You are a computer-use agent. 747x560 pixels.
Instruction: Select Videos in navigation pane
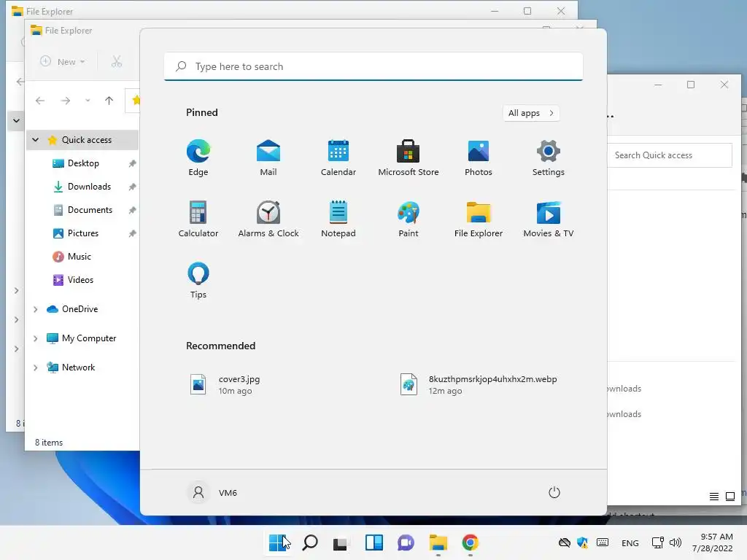[73, 280]
